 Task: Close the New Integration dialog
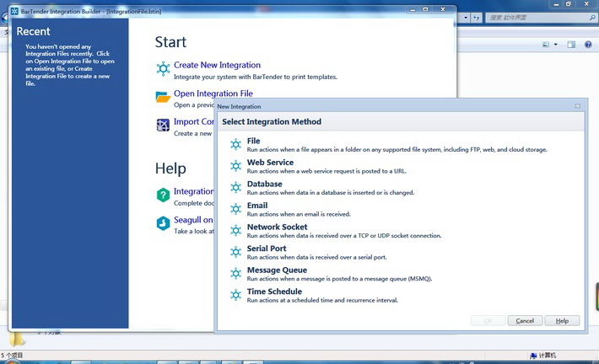(x=577, y=106)
